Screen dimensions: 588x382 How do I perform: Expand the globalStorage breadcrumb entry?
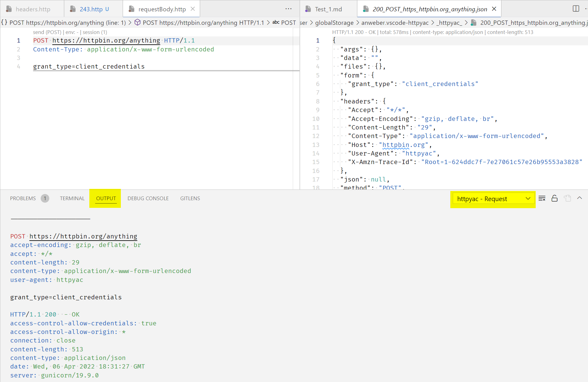[334, 23]
